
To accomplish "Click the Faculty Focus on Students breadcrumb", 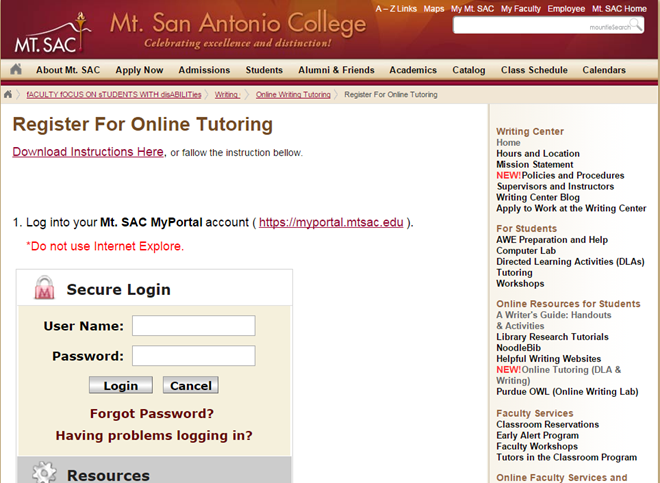I will pyautogui.click(x=114, y=94).
